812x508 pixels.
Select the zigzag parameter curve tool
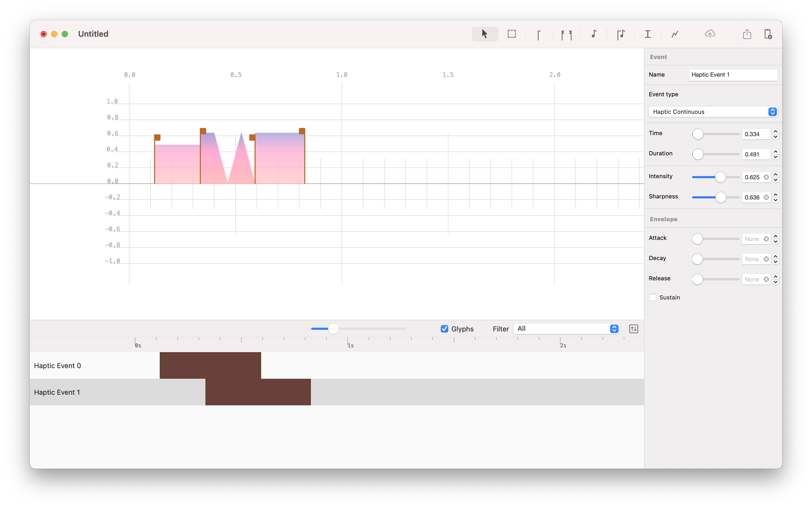[x=675, y=34]
